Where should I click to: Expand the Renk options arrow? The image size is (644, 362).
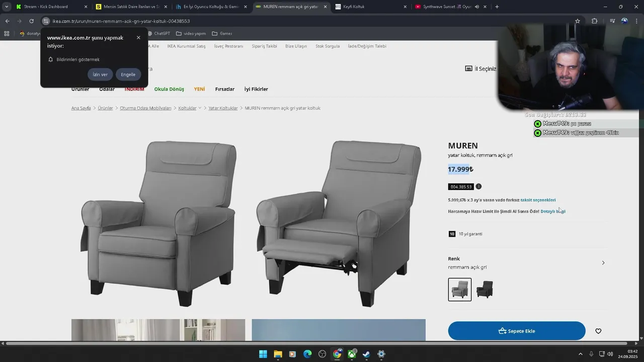click(x=603, y=263)
